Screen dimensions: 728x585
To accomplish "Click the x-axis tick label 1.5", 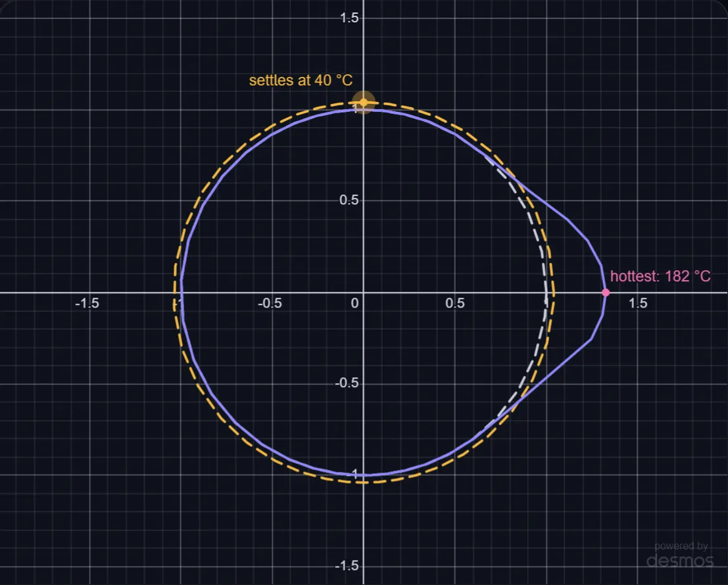I will tap(638, 303).
